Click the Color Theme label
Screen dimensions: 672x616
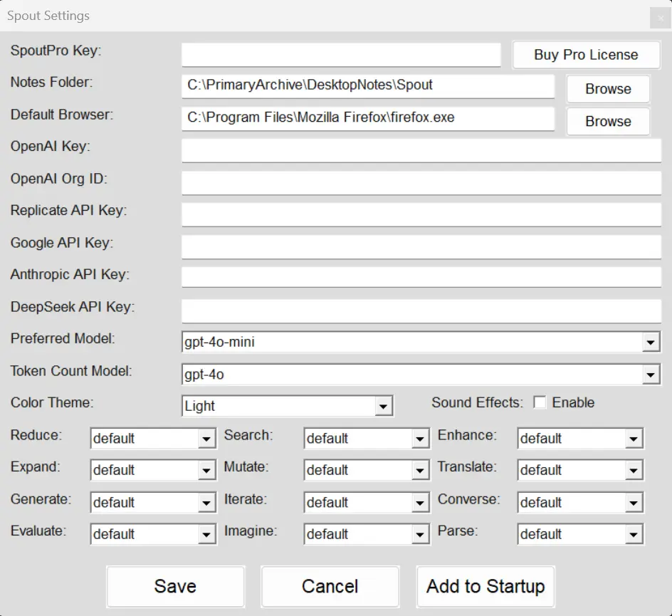pos(52,402)
